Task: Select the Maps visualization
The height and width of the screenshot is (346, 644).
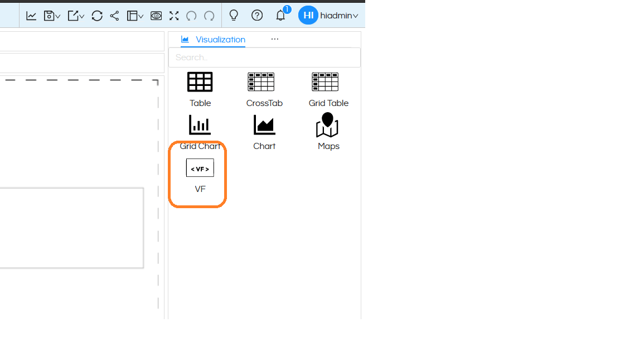Action: pos(328,132)
